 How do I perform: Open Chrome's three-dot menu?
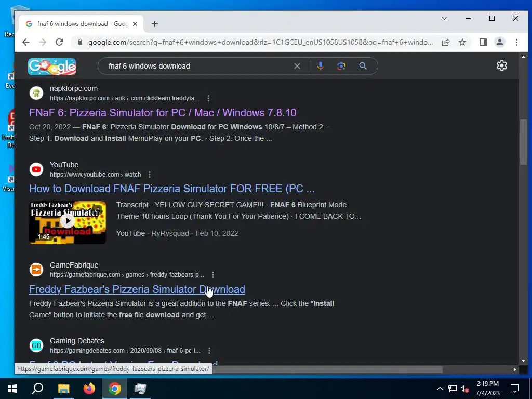tap(516, 42)
